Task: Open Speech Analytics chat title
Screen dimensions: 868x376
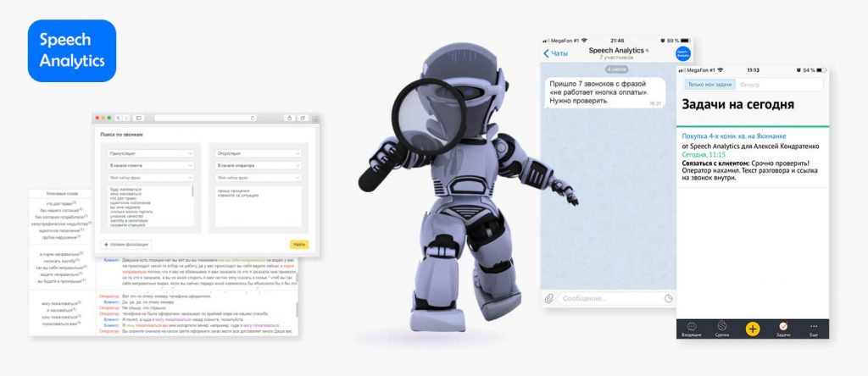Action: (x=616, y=50)
